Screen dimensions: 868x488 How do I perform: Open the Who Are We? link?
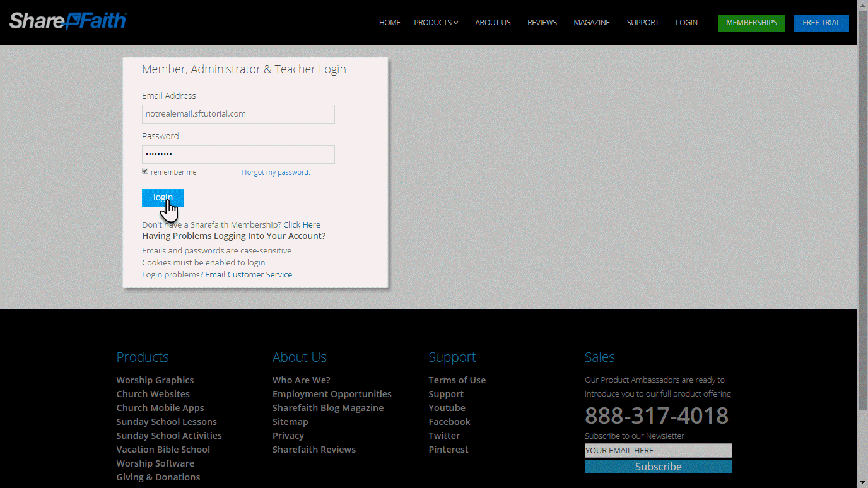[302, 380]
